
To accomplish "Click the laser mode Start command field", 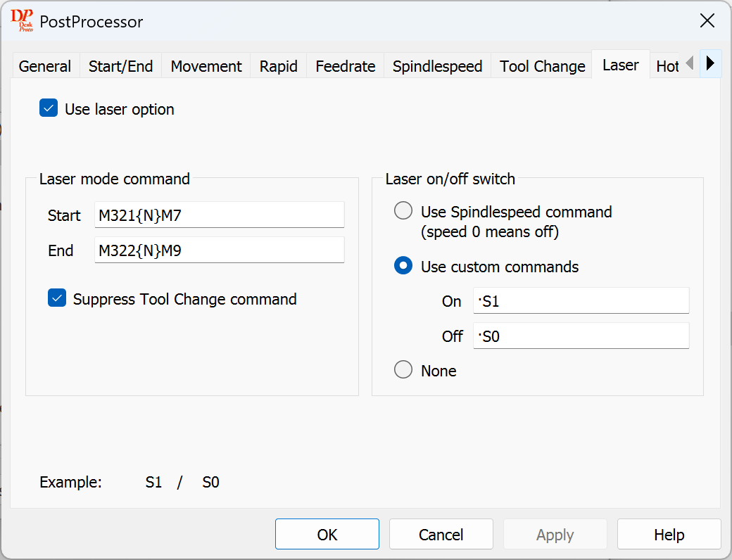I will [x=219, y=215].
